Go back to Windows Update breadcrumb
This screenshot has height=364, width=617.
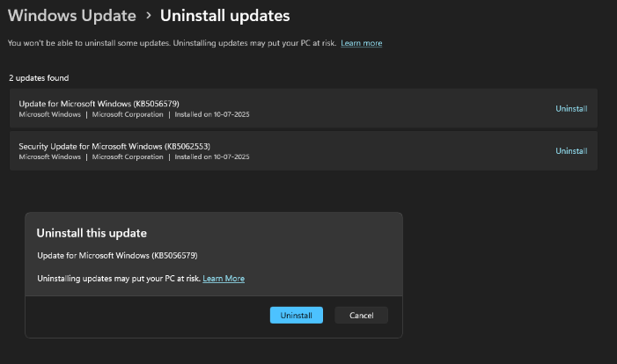tap(72, 16)
